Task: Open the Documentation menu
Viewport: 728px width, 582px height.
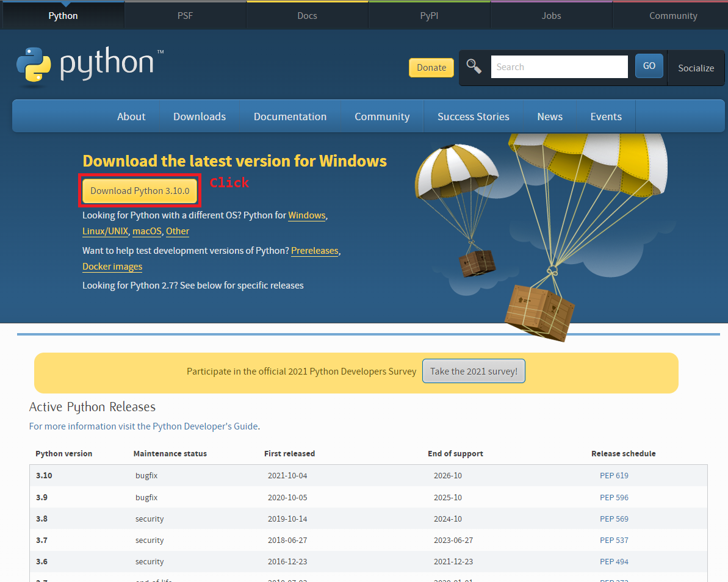Action: pyautogui.click(x=290, y=117)
